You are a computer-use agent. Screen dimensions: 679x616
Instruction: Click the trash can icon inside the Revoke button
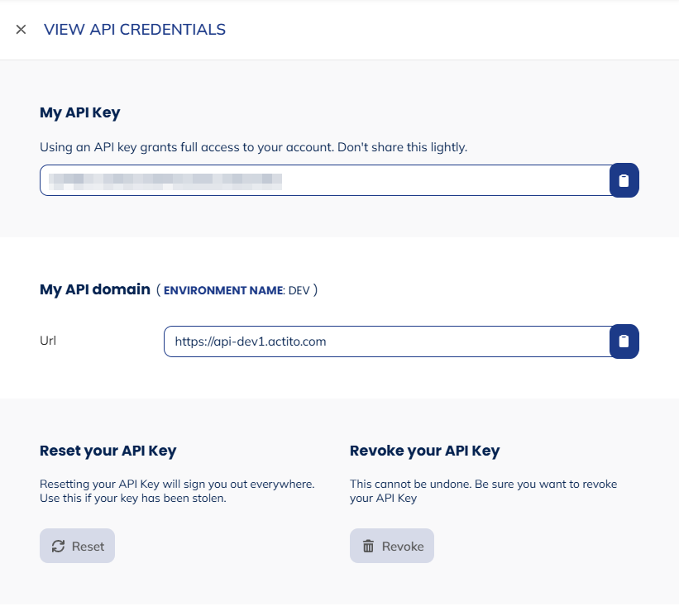pos(369,546)
